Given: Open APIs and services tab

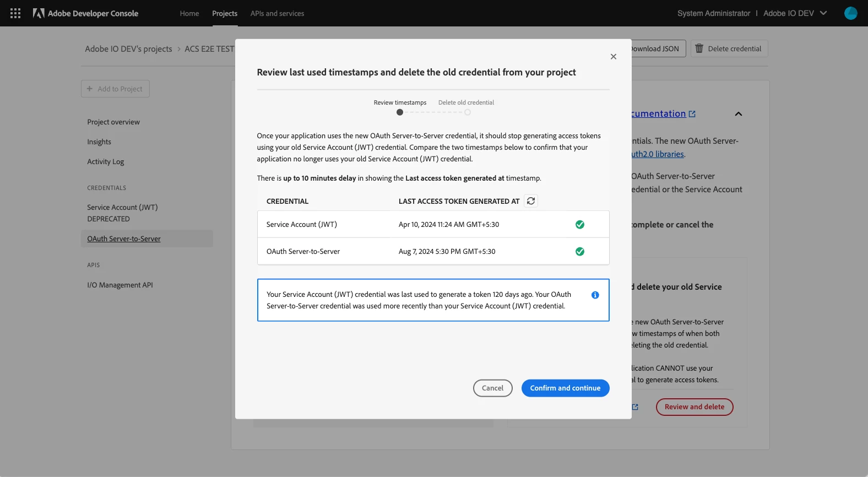Looking at the screenshot, I should [x=277, y=13].
